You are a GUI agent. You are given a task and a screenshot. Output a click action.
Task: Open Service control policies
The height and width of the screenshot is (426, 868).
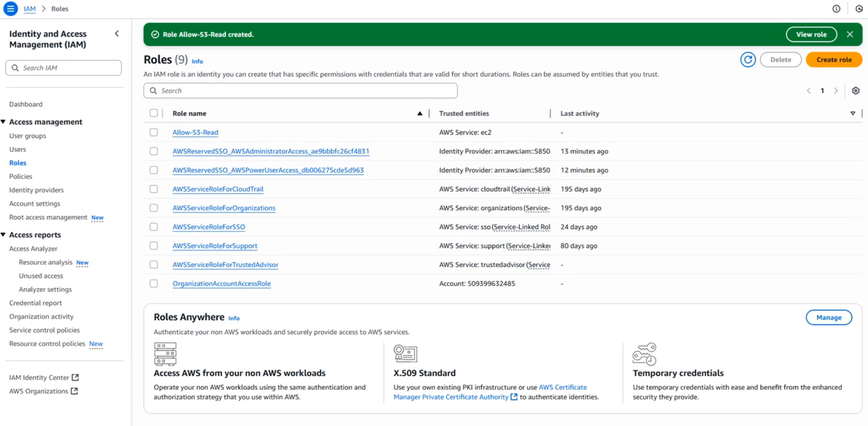coord(44,330)
